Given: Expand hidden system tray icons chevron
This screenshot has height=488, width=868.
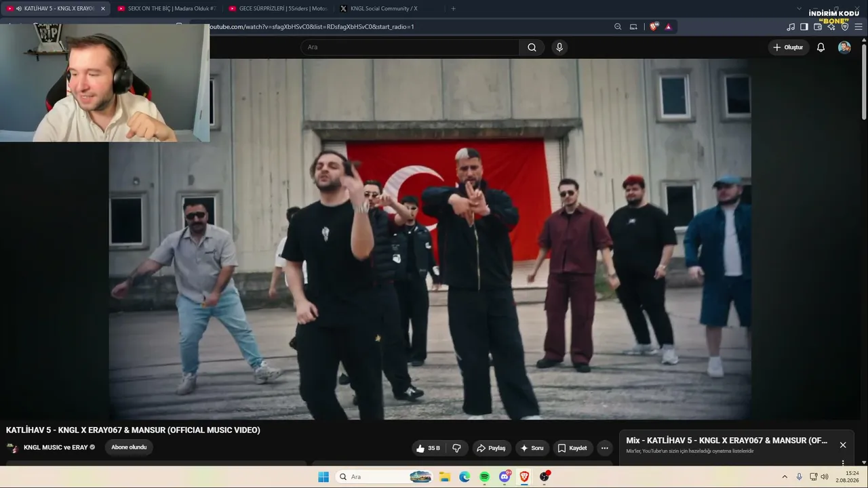Looking at the screenshot, I should click(x=785, y=477).
